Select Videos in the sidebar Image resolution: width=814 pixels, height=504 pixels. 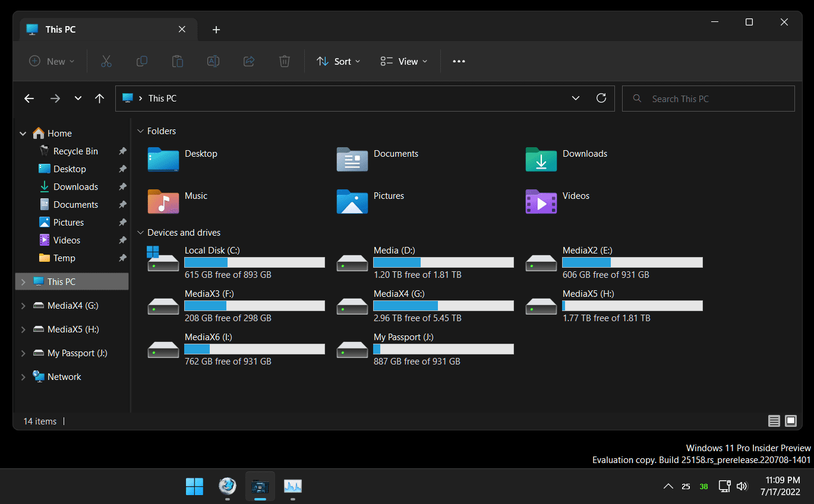tap(67, 240)
